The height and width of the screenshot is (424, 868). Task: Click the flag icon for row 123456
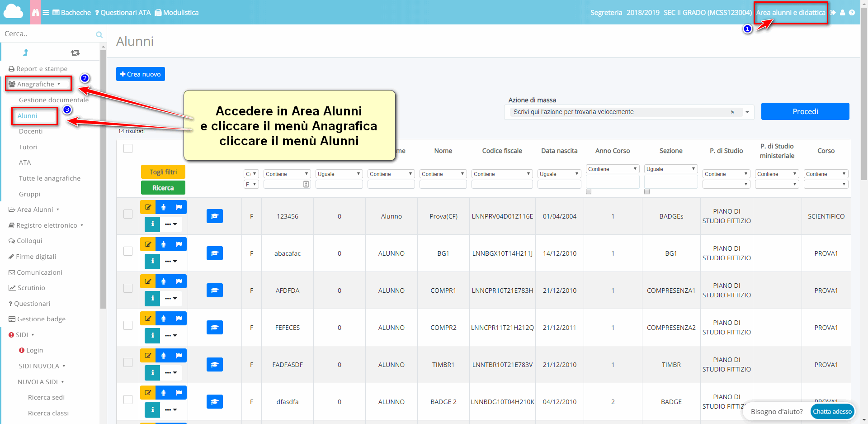179,207
